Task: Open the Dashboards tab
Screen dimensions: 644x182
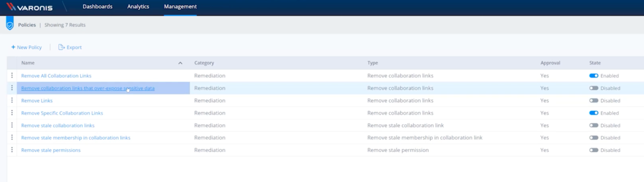Action: 97,7
